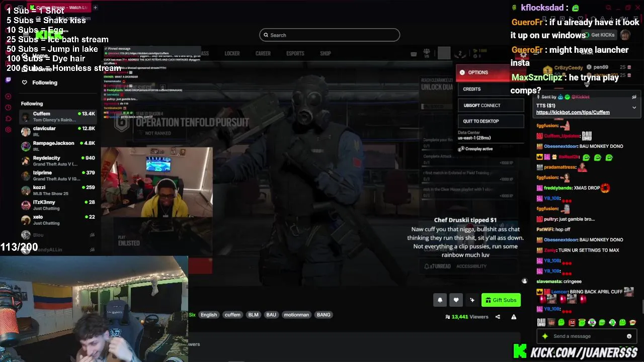Click the notification bell icon beside Gift Subs

coord(440,300)
